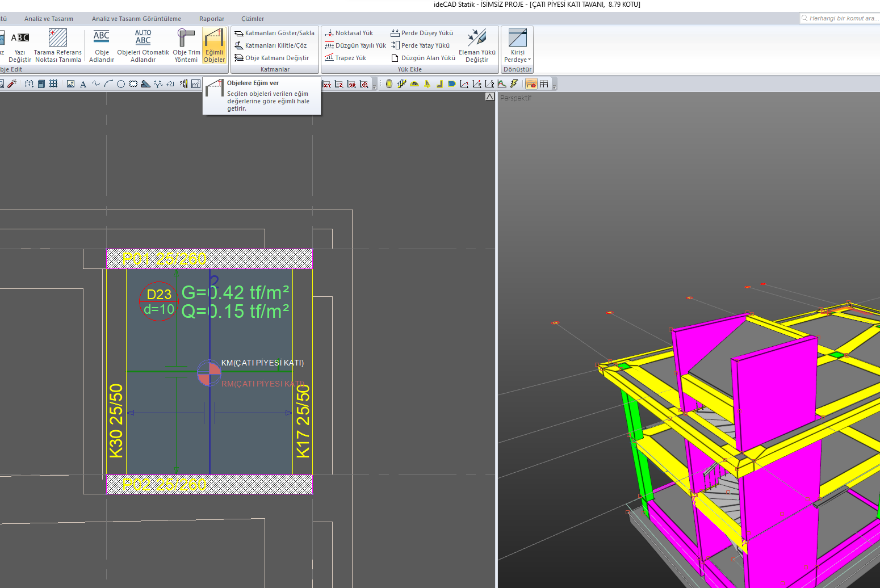Add a Perde Yatay Yükü
The width and height of the screenshot is (880, 588).
pos(420,45)
